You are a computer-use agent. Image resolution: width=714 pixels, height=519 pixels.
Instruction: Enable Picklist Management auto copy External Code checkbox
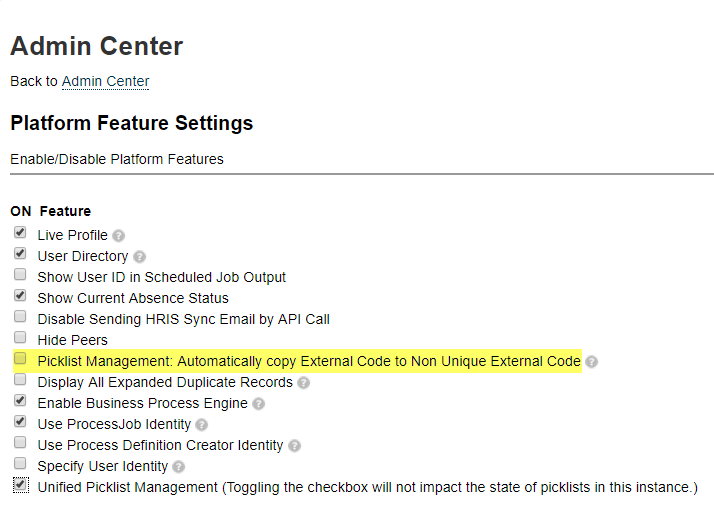click(x=20, y=358)
